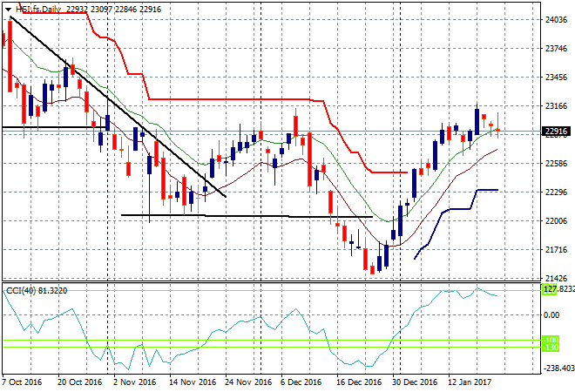Screen dimensions: 575x392
Task: Click the 23746 price axis label
Action: tap(557, 49)
